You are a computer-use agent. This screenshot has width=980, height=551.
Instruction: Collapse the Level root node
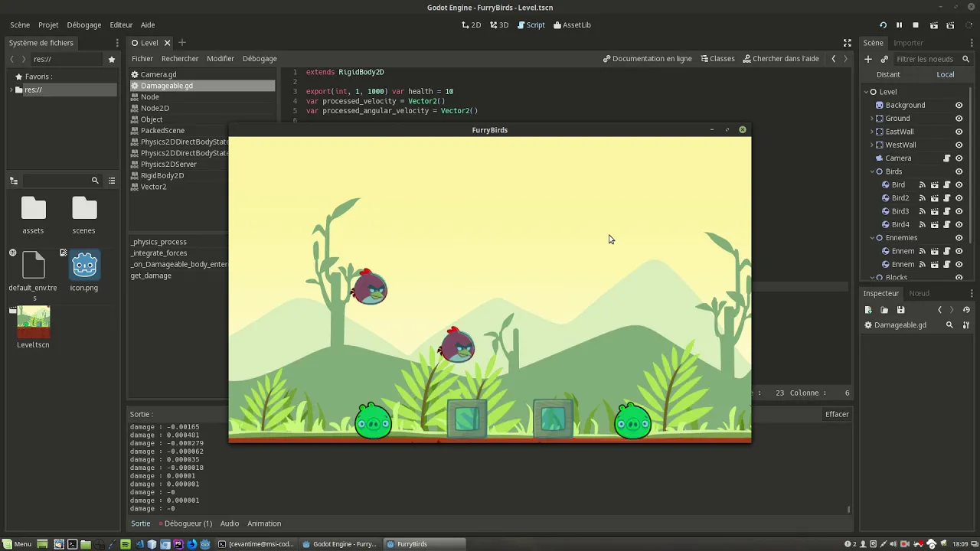tap(866, 92)
